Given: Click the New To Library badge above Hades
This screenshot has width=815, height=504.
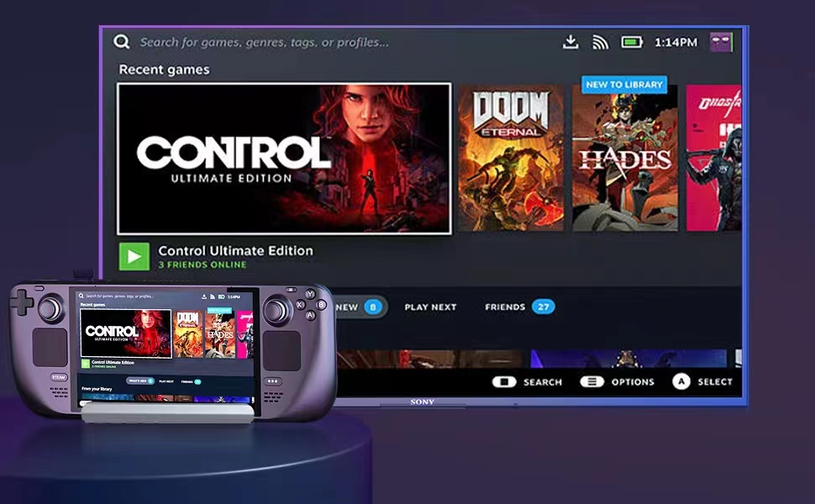Looking at the screenshot, I should (624, 84).
